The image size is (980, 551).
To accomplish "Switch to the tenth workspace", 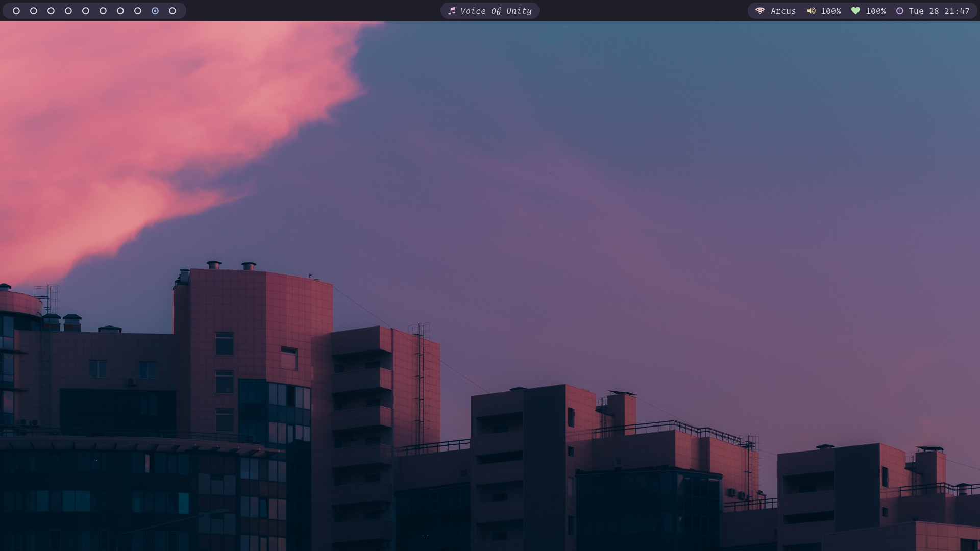I will tap(171, 10).
